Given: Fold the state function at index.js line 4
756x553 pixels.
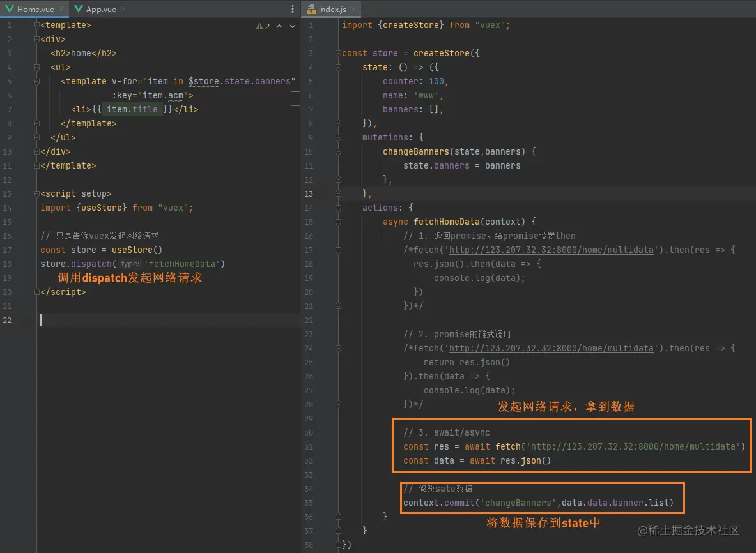Looking at the screenshot, I should pyautogui.click(x=338, y=68).
